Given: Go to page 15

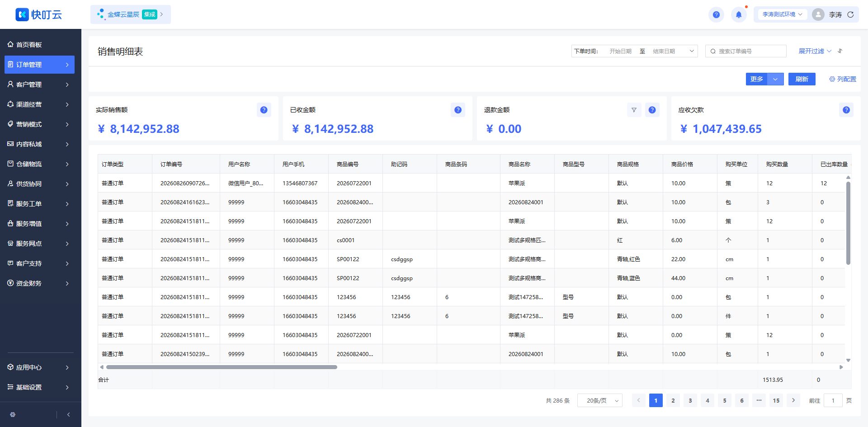Looking at the screenshot, I should point(776,400).
